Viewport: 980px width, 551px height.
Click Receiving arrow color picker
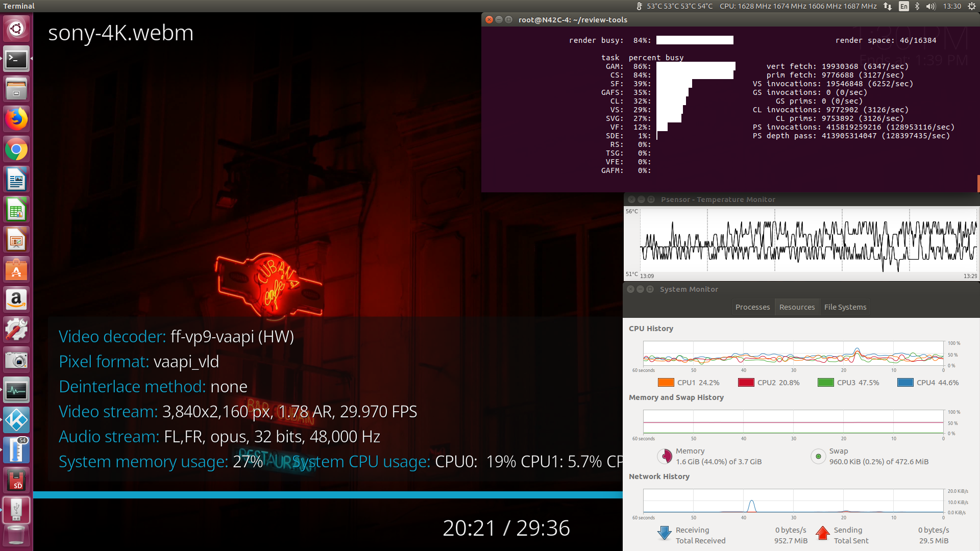tap(665, 533)
